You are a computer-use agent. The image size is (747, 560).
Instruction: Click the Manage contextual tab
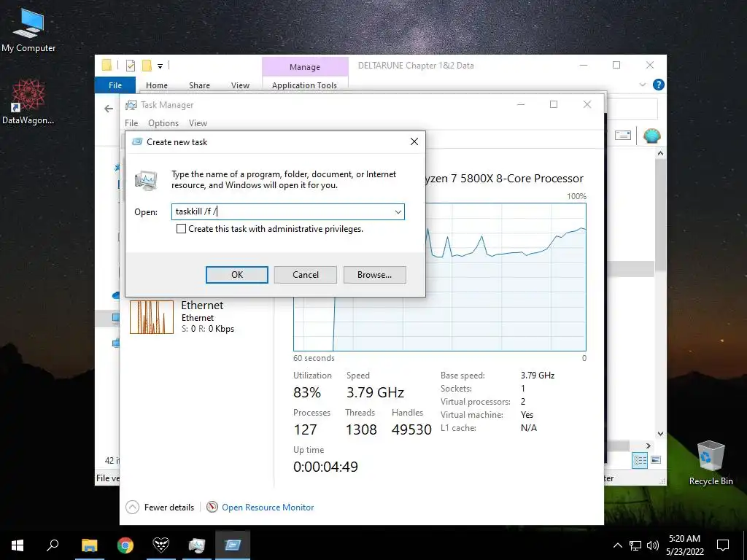(305, 67)
